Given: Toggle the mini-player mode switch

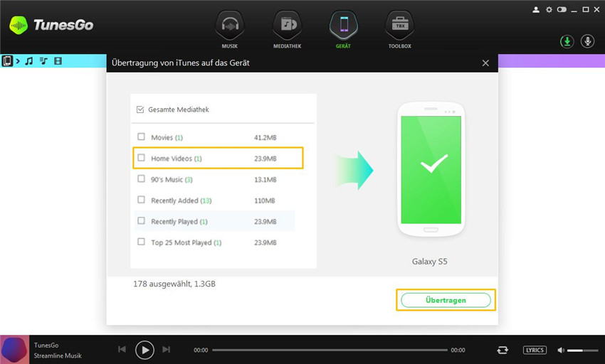Looking at the screenshot, I should 562,10.
